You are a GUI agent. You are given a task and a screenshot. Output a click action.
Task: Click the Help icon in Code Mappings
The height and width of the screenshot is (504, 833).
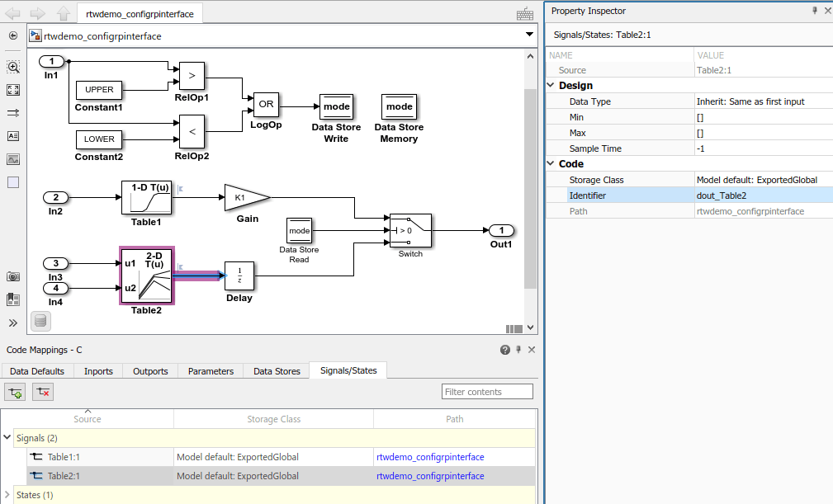coord(504,350)
